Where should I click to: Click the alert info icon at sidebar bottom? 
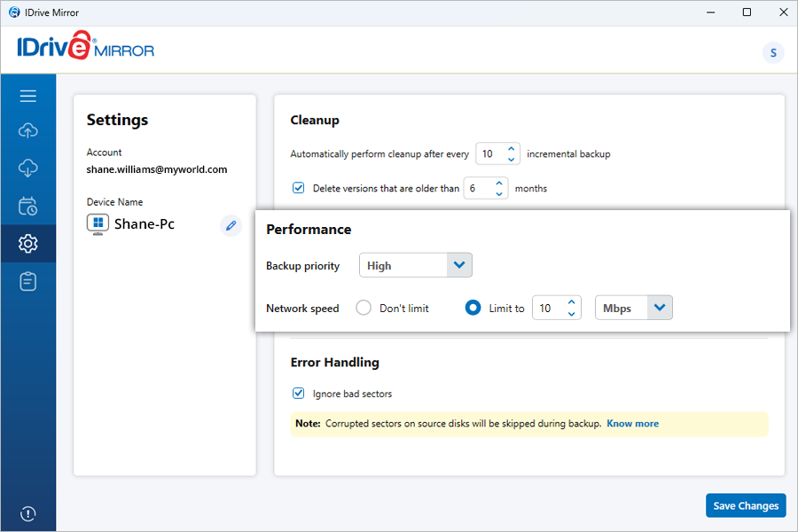27,513
